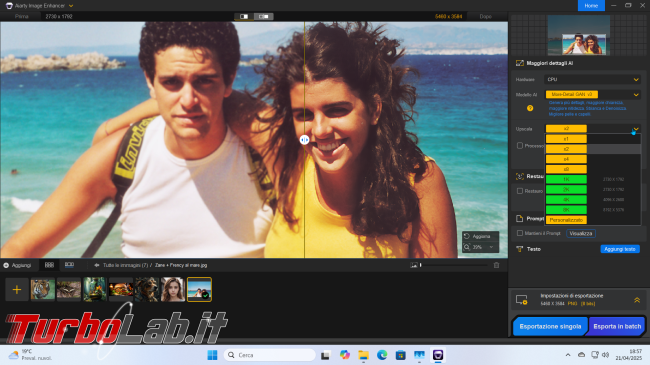The image size is (650, 365).
Task: Click the Aiarty app taskbar icon
Action: [438, 355]
